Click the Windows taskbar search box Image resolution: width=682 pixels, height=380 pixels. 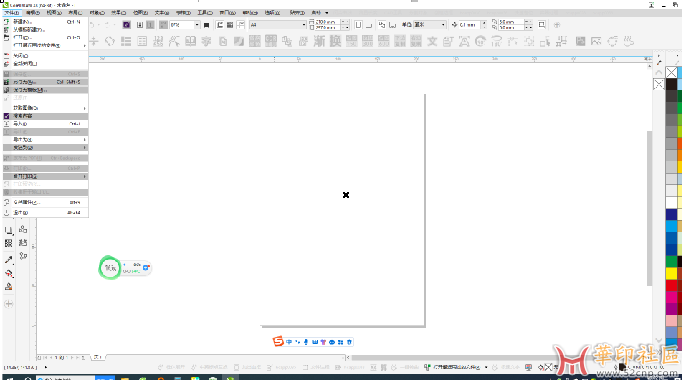point(65,378)
